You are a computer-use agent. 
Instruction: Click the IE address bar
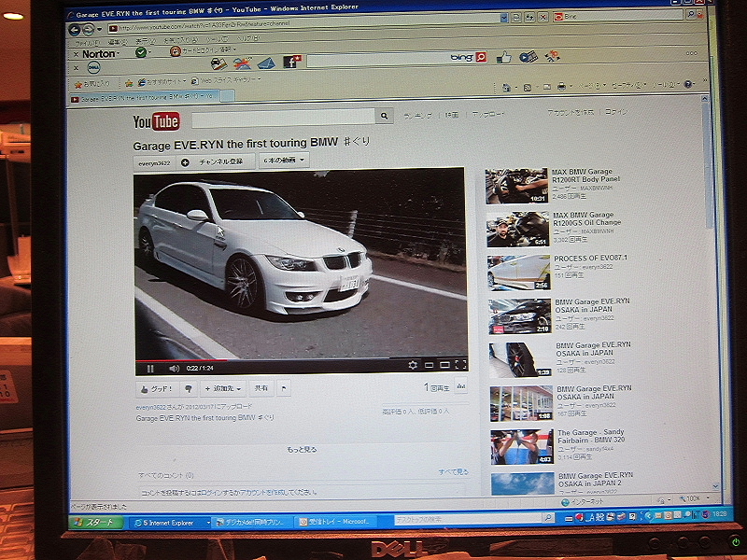(303, 24)
